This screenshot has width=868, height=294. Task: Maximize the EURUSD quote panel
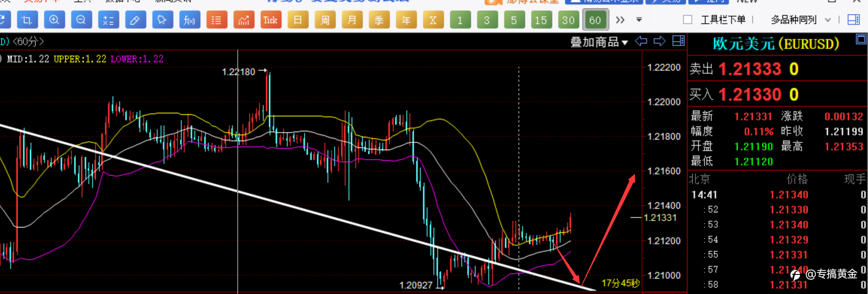tap(861, 39)
